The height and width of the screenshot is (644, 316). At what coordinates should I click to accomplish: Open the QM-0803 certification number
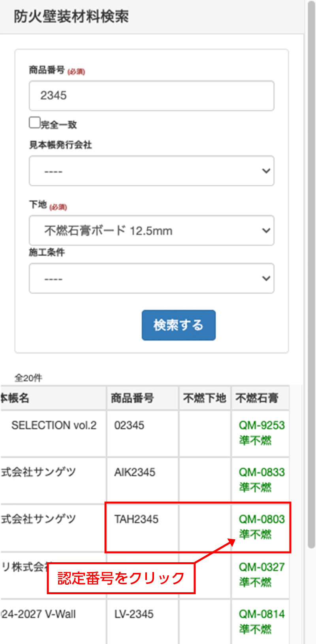click(261, 519)
